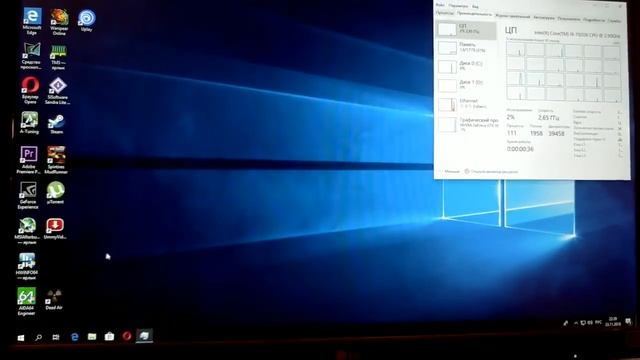Show hidden system tray icons

(x=576, y=323)
